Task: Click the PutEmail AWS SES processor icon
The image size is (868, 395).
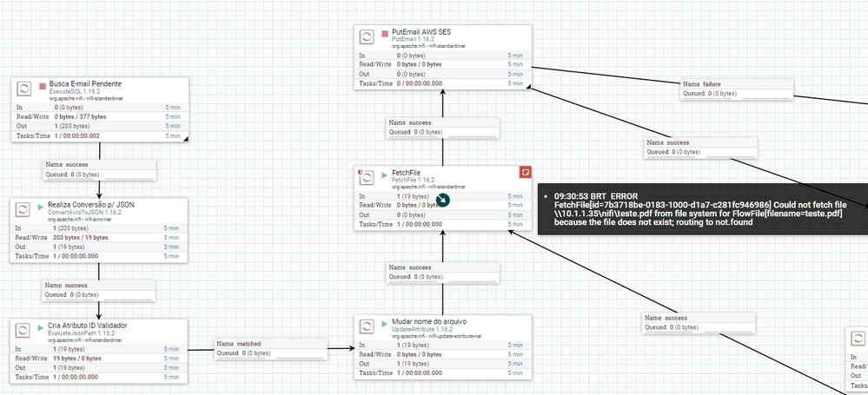Action: tap(367, 37)
